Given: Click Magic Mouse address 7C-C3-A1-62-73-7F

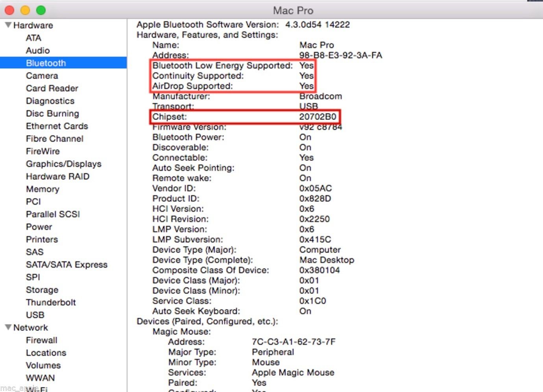Looking at the screenshot, I should click(294, 342).
